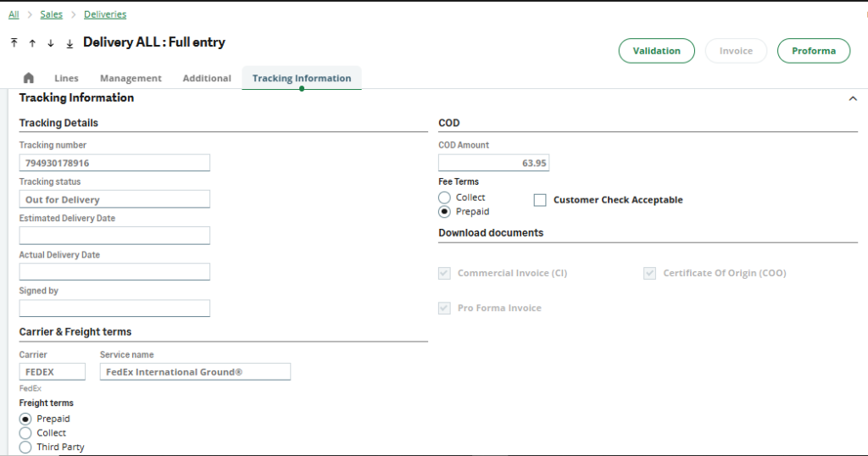Image resolution: width=868 pixels, height=456 pixels.
Task: Click the previous record up arrow
Action: 32,43
